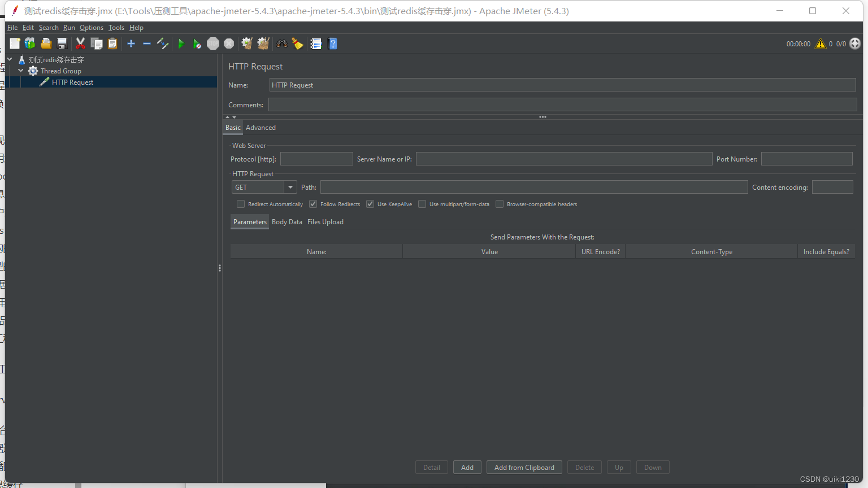Viewport: 868px width, 488px height.
Task: Click the Search binoculars icon
Action: click(x=281, y=43)
